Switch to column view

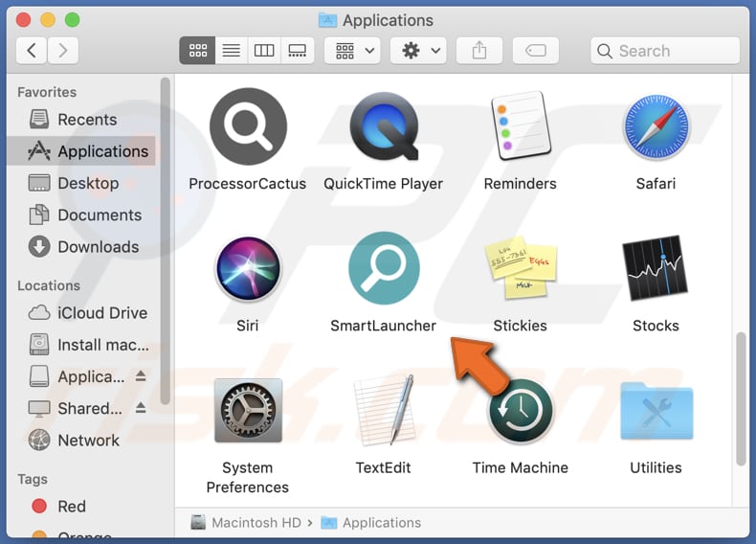264,50
